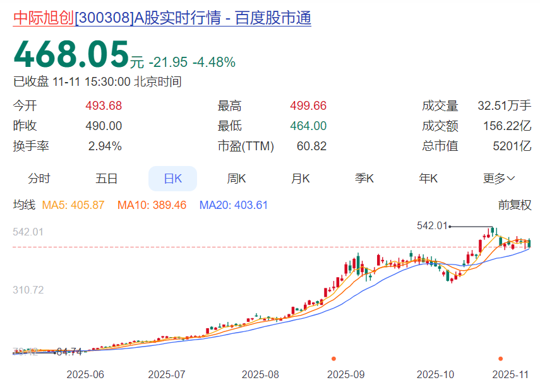Screen dimensions: 540x392
Task: Select the 日K chart tab
Action: (x=172, y=179)
